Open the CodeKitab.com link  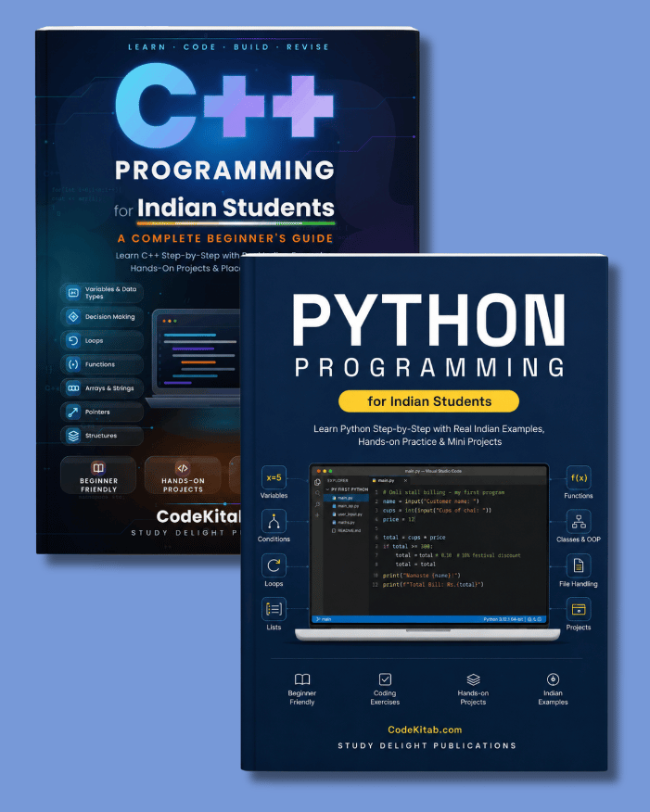425,730
